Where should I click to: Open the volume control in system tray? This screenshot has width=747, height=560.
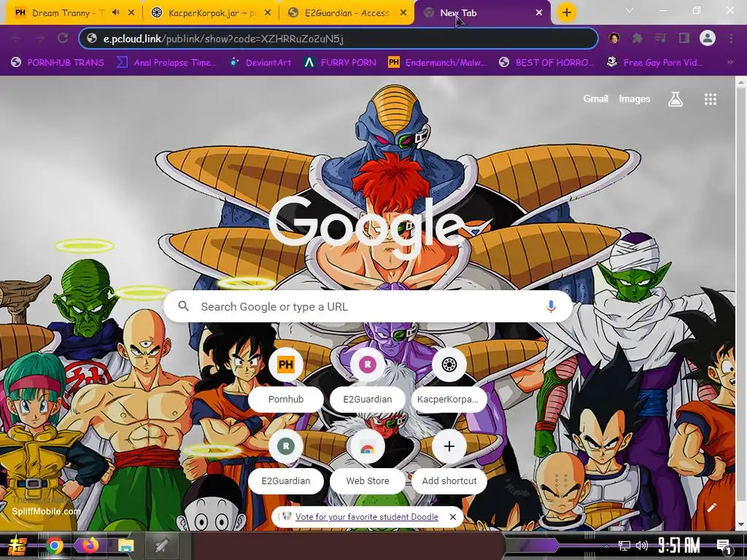coord(642,545)
